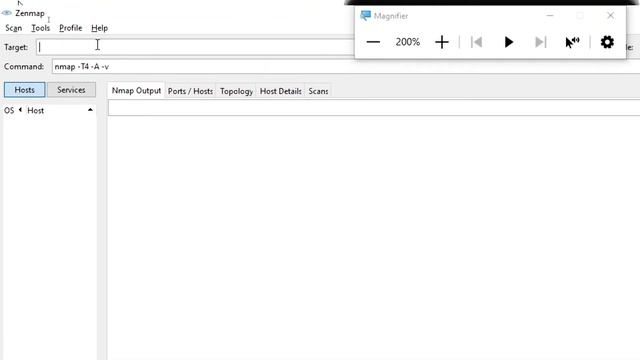Open the Help menu
Viewport: 640px width, 360px height.
click(99, 28)
